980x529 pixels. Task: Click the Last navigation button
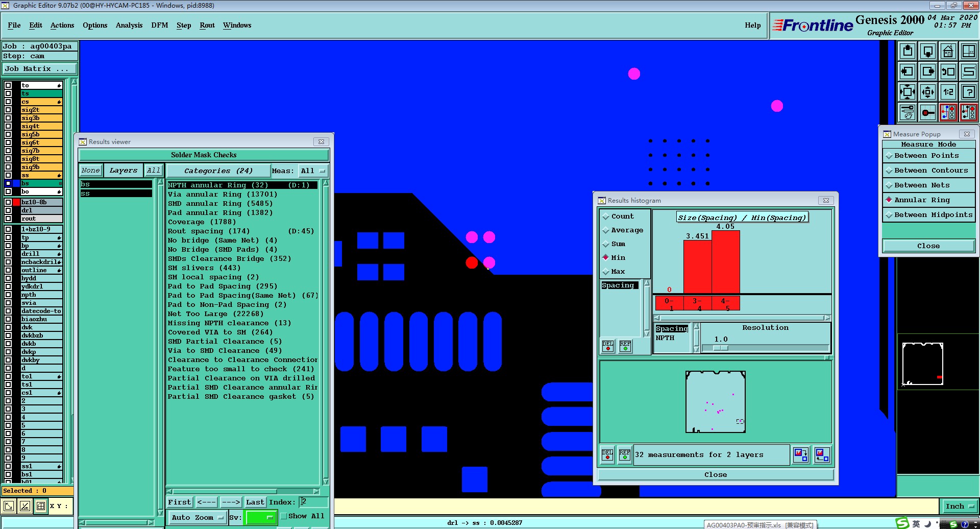tap(255, 502)
